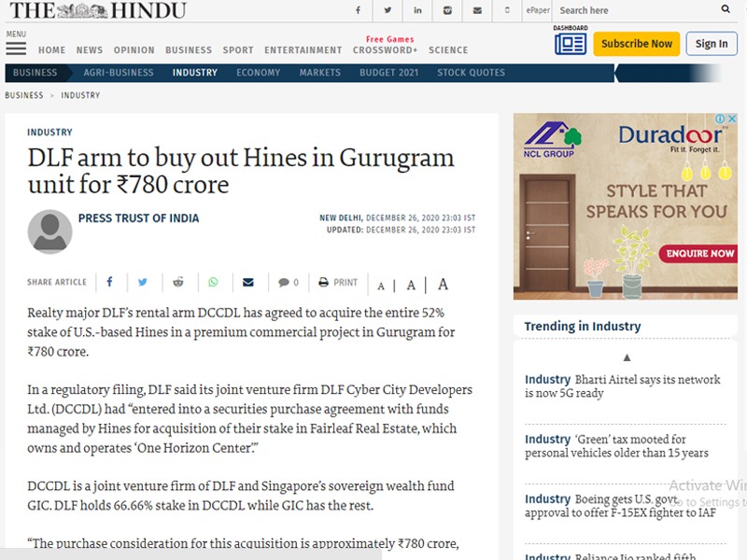
Task: Share article on Reddit
Action: 178,282
